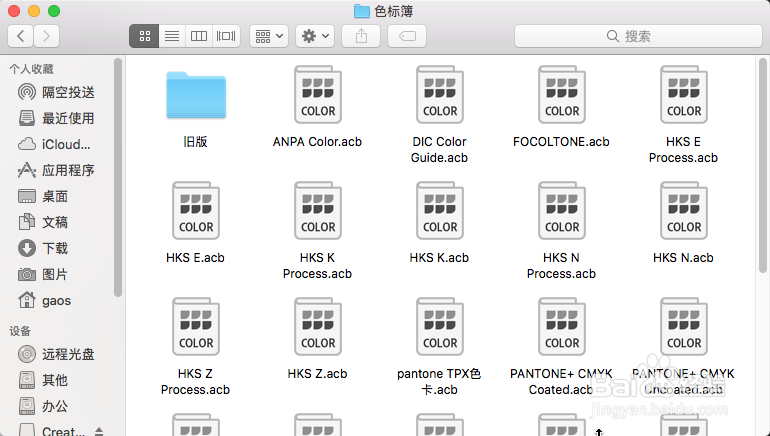Screen dimensions: 770x436
Task: Click the FOCOLTONE.acb file name
Action: point(561,142)
